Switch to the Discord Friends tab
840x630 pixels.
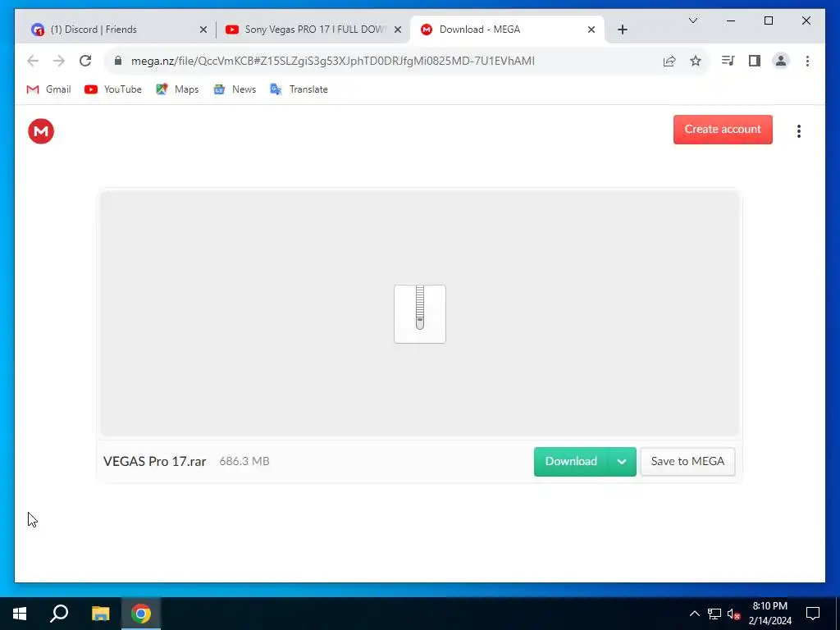point(112,30)
